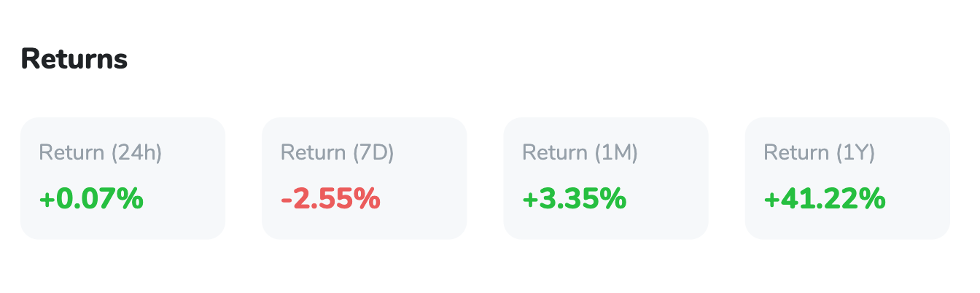Screen dimensions: 980x293
Task: Click the Returns section heading
Action: coord(74,59)
